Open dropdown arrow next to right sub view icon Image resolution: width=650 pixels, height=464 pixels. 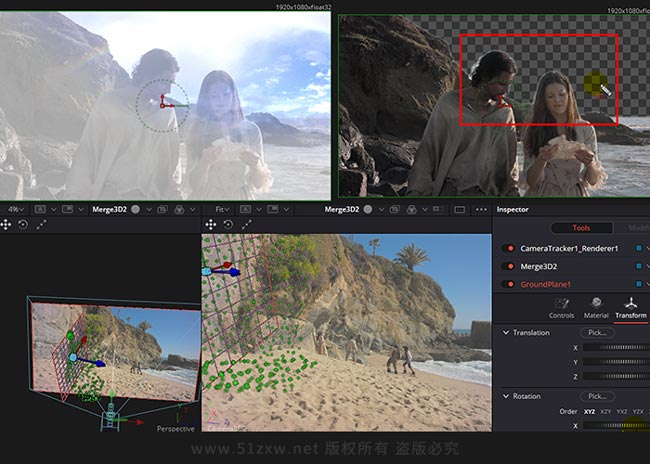286,210
